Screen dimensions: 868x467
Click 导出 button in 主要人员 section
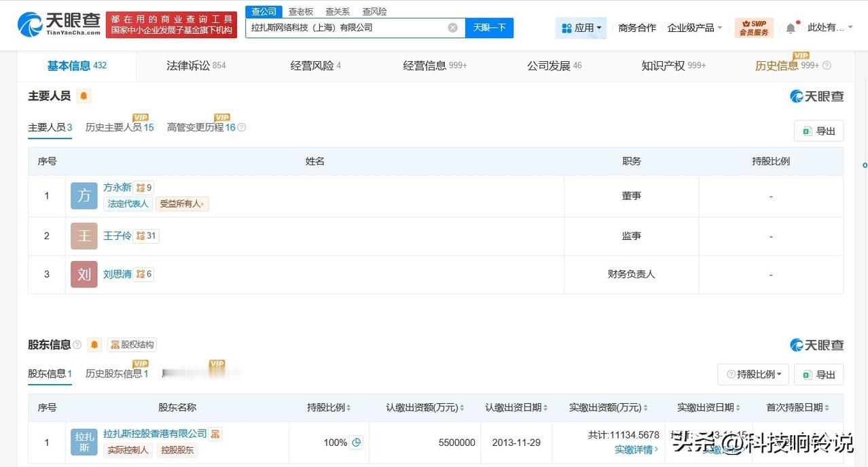(818, 131)
